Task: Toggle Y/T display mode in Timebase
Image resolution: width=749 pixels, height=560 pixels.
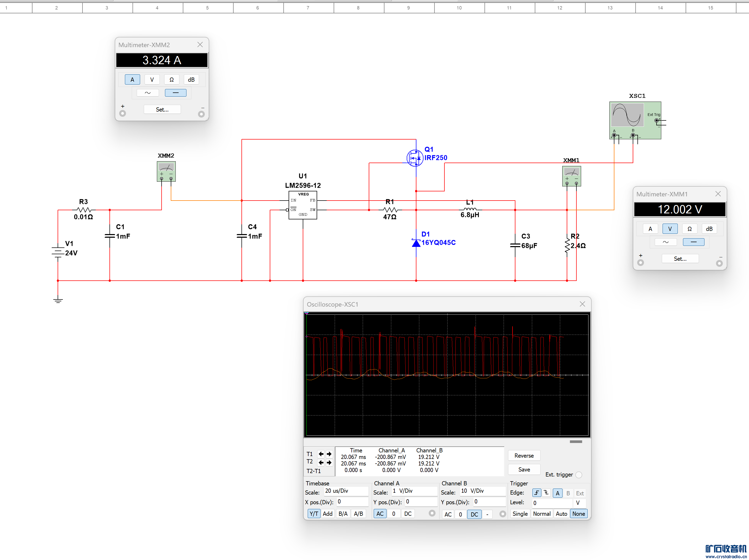Action: pos(314,514)
